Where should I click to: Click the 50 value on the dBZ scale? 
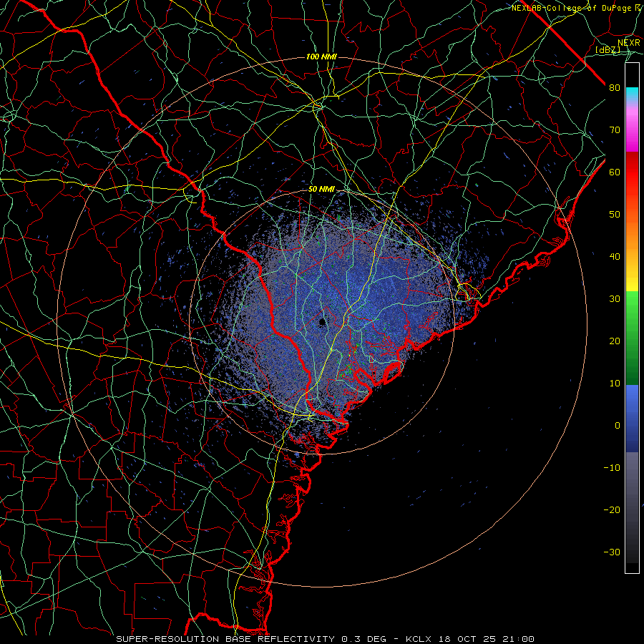tap(615, 215)
